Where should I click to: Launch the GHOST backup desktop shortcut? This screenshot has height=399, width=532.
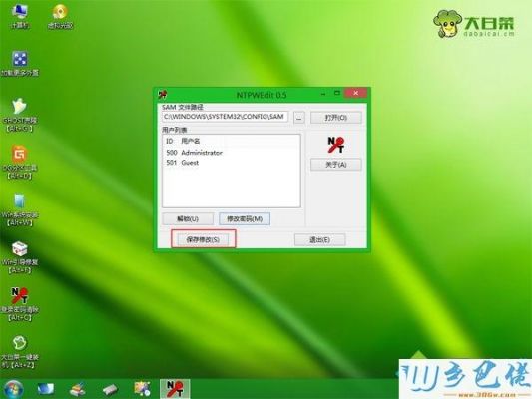pos(20,116)
